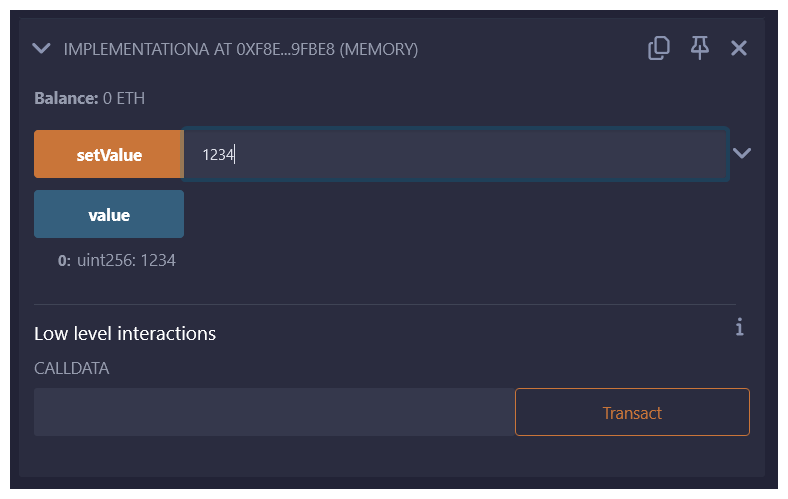The width and height of the screenshot is (788, 499).
Task: Click into the CALLDATA input field
Action: coord(274,412)
